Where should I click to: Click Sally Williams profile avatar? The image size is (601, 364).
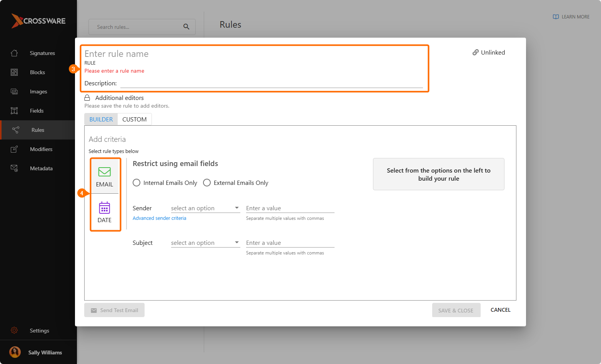15,352
